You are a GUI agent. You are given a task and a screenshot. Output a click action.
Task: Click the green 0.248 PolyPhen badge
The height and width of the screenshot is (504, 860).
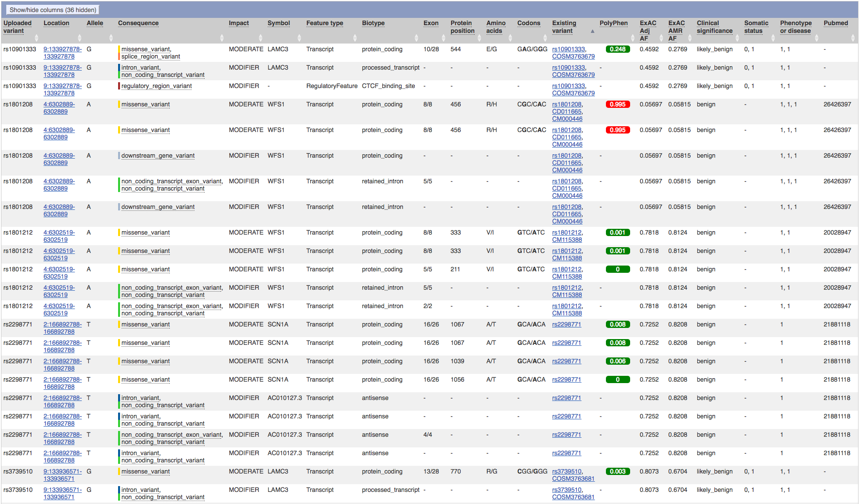pos(618,49)
